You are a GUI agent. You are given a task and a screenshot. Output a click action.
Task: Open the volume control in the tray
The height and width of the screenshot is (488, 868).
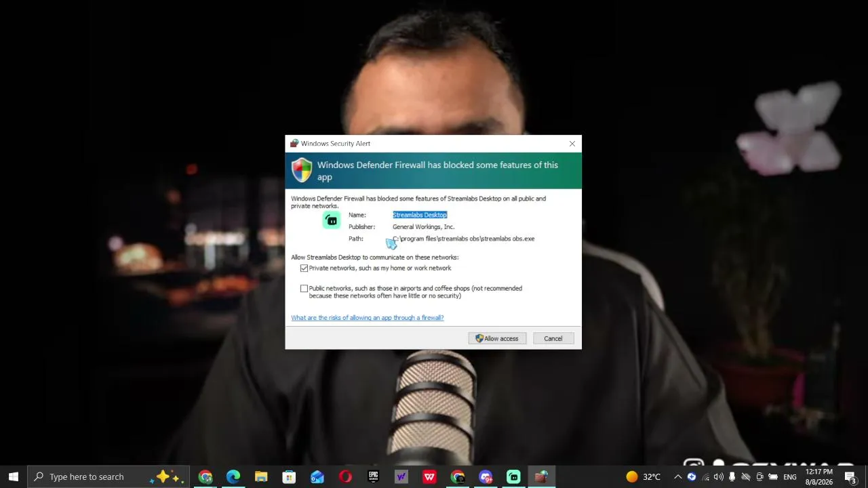point(719,476)
